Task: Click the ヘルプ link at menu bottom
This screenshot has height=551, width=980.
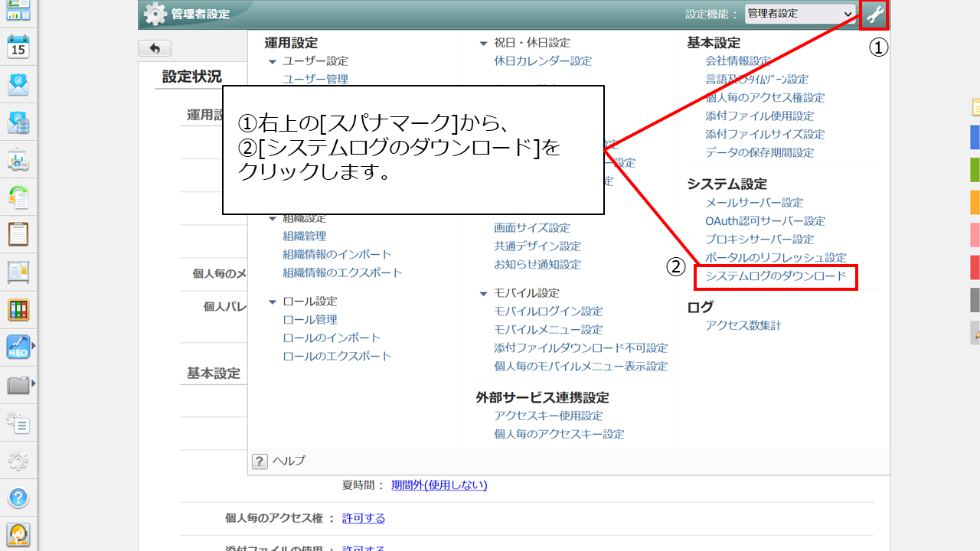Action: point(289,461)
